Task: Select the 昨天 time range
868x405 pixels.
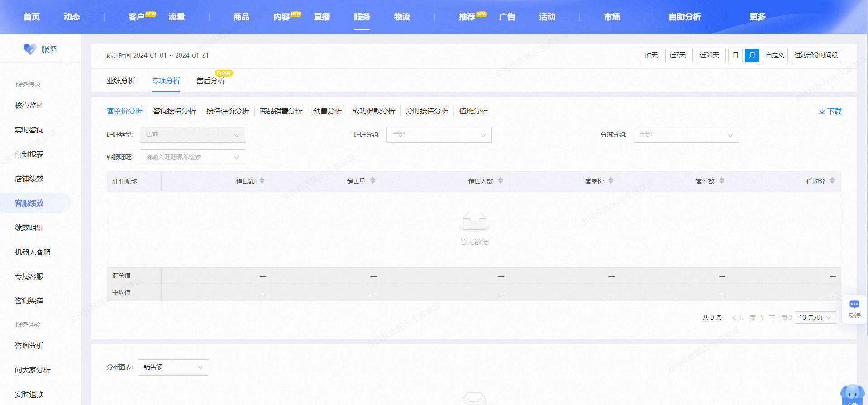Action: click(x=651, y=55)
